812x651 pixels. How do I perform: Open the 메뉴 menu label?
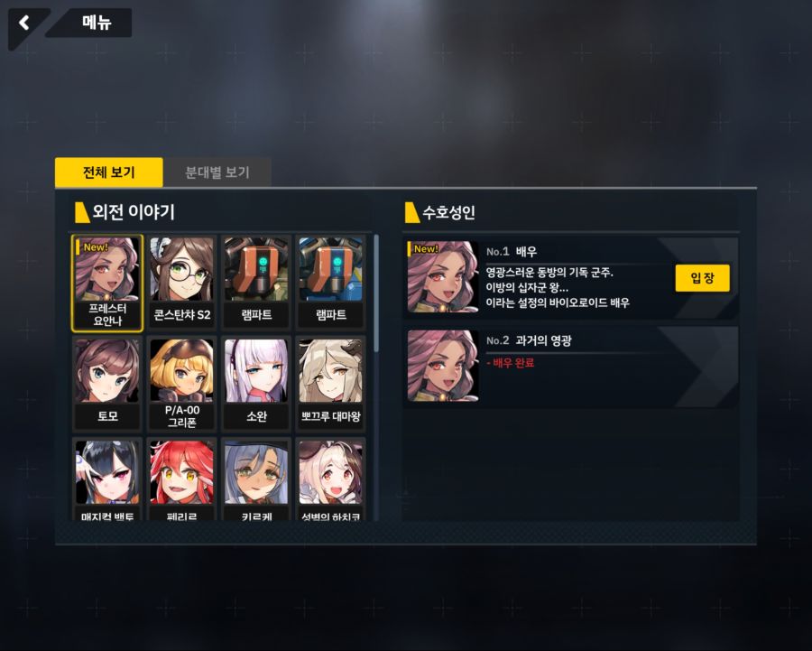click(x=97, y=23)
